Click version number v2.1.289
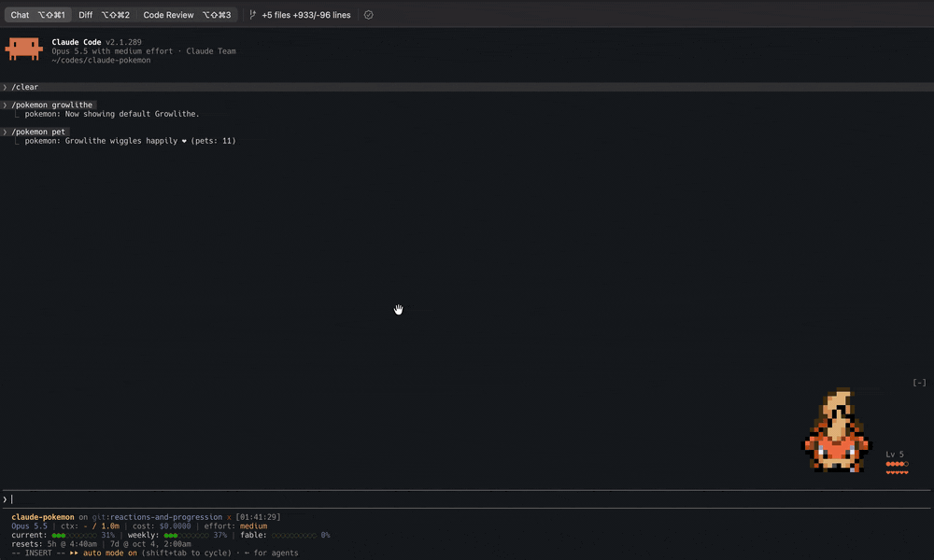The width and height of the screenshot is (934, 560). [123, 42]
